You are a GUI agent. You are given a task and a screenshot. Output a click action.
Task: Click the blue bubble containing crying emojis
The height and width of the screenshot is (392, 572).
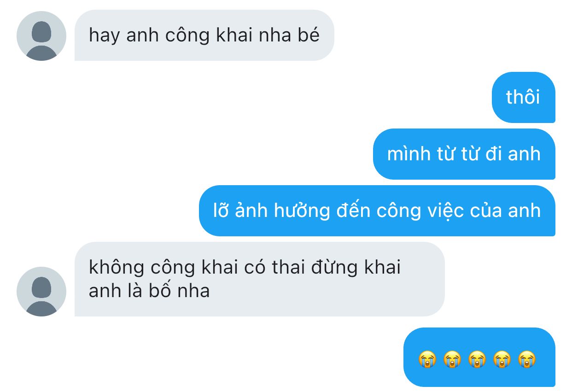479,357
